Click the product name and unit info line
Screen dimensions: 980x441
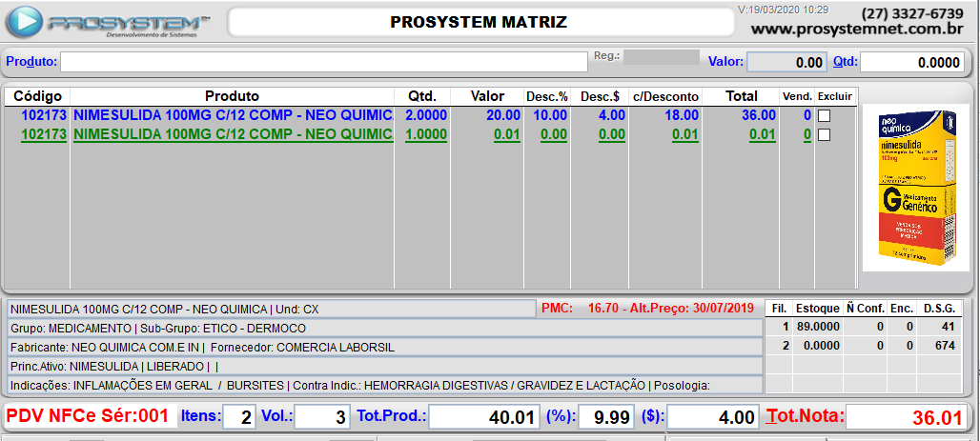pos(272,309)
